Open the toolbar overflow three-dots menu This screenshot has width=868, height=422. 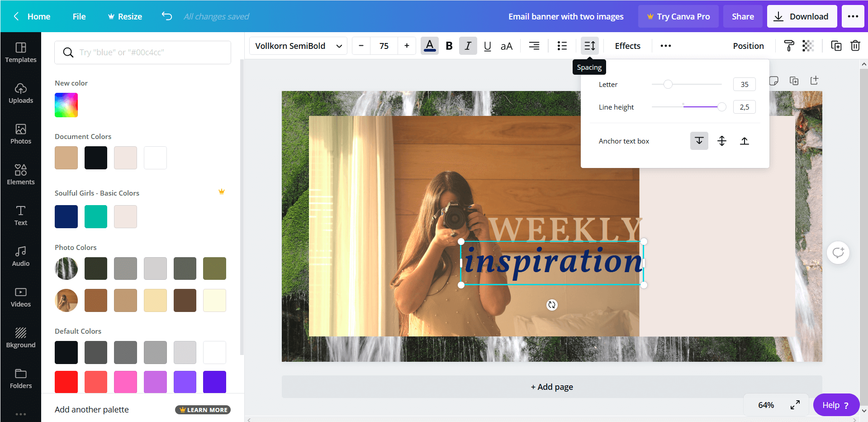tap(665, 45)
